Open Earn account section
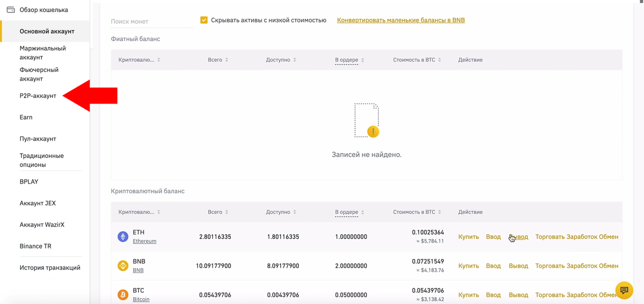644x304 pixels. tap(26, 117)
